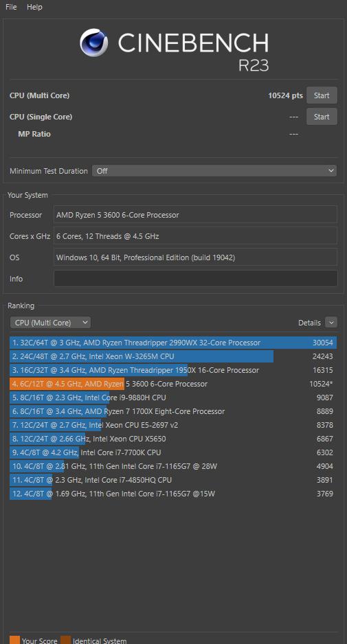This screenshot has height=644, width=347.
Task: Select the Ryzen 7 1700X ranking row
Action: click(173, 411)
